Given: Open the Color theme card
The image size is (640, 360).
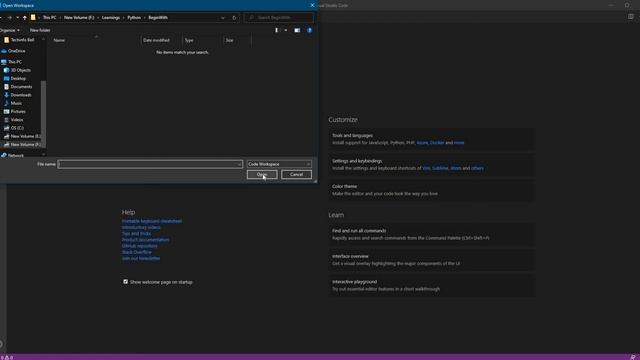Looking at the screenshot, I should pyautogui.click(x=431, y=190).
